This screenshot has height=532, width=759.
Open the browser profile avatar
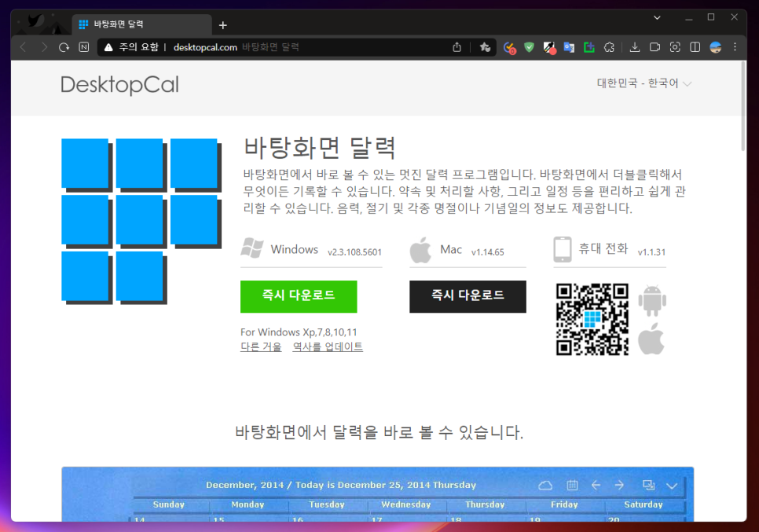tap(716, 47)
